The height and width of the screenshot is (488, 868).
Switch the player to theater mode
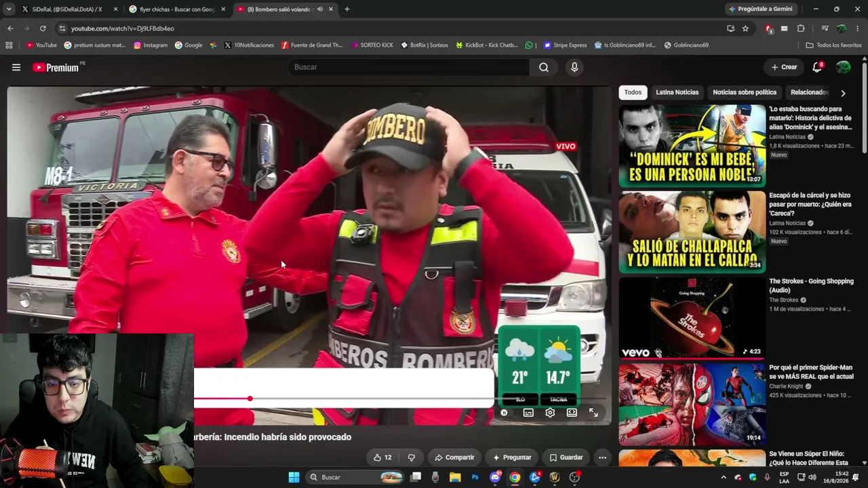(572, 413)
